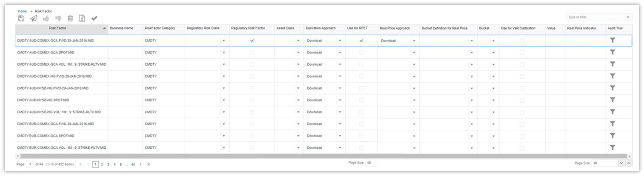Check Regulatory Risk Factor for AUD-COMEX-HG.FWD row

[252, 76]
